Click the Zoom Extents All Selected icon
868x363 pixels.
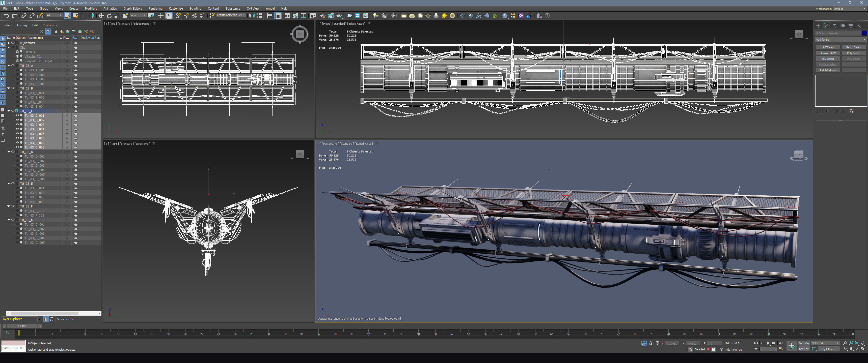(x=863, y=343)
